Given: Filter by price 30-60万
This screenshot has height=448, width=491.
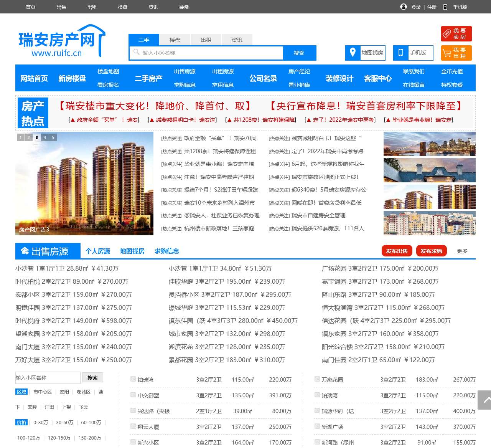Looking at the screenshot, I should click(x=64, y=422).
